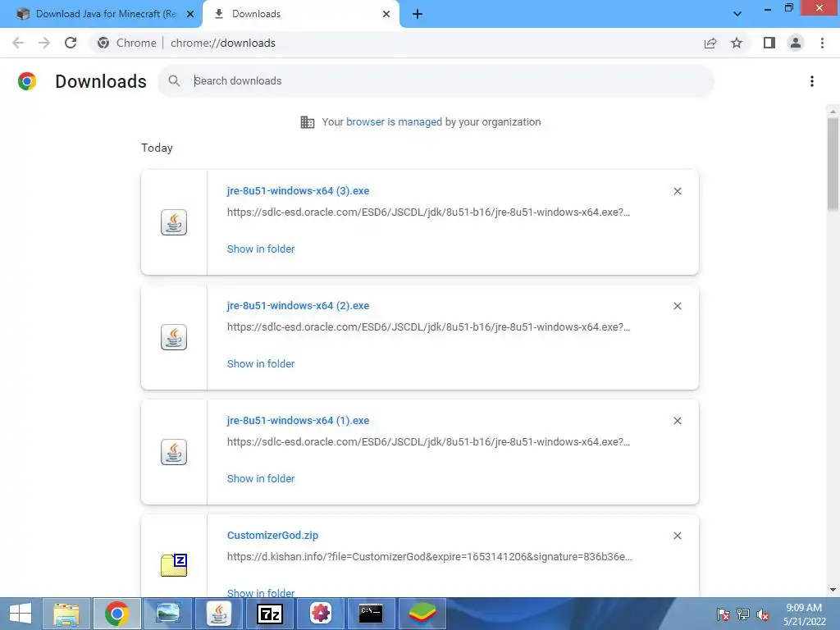Click source URL of jre-8u51-windows-x64 (1).exe

click(x=428, y=442)
